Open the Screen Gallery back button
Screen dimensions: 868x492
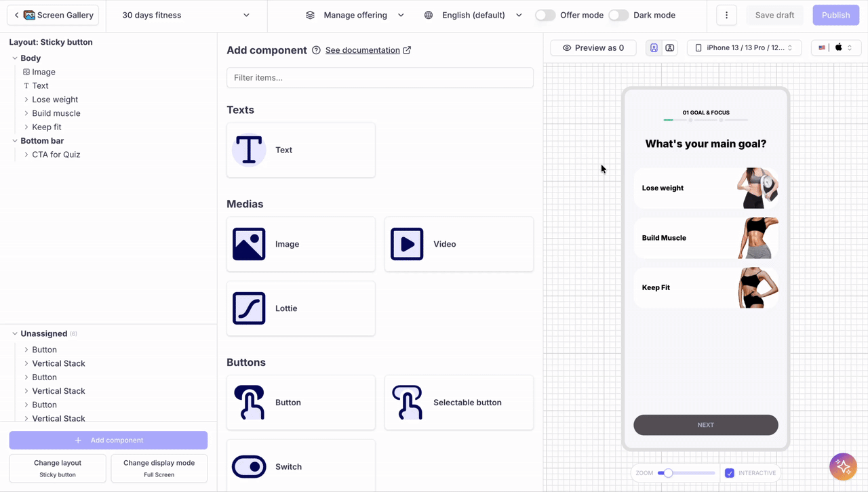[x=53, y=15]
